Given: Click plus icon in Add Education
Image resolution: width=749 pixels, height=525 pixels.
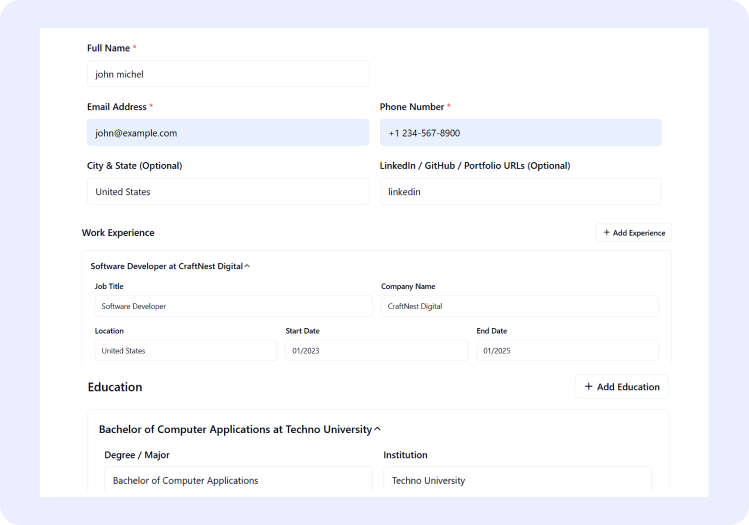Looking at the screenshot, I should [589, 387].
